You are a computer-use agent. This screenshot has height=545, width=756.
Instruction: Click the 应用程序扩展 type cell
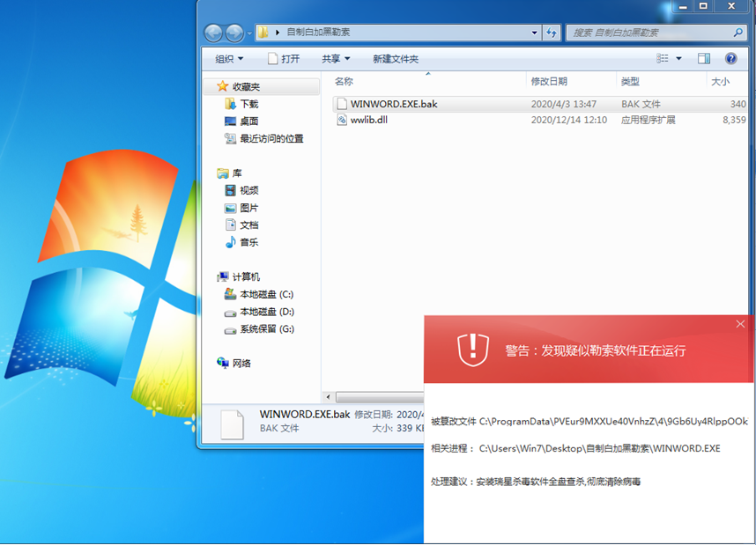tap(648, 120)
